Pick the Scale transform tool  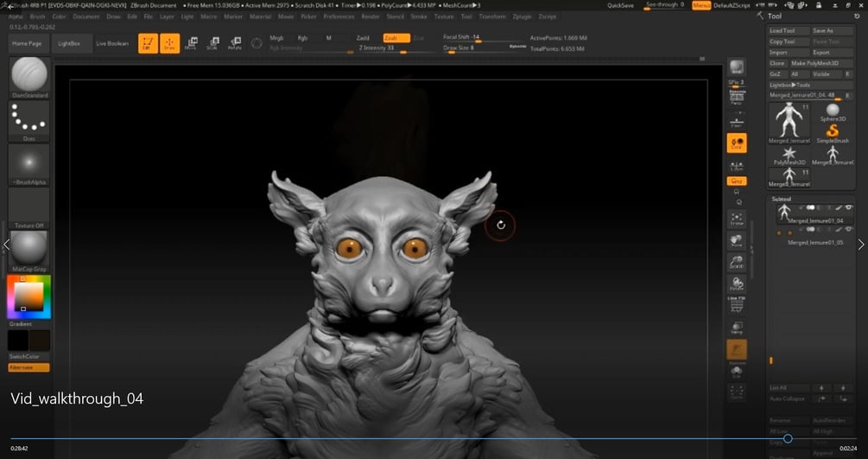pos(212,43)
